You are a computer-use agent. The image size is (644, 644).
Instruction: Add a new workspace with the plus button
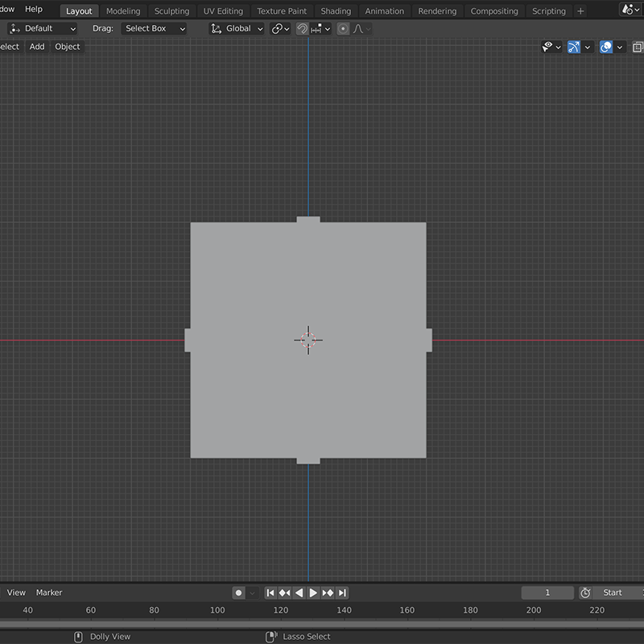(x=580, y=10)
